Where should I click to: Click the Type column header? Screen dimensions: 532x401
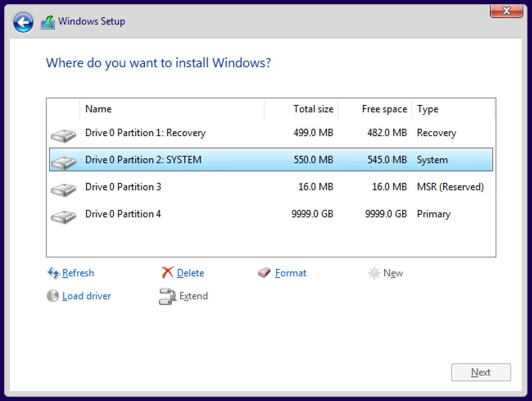tap(428, 109)
